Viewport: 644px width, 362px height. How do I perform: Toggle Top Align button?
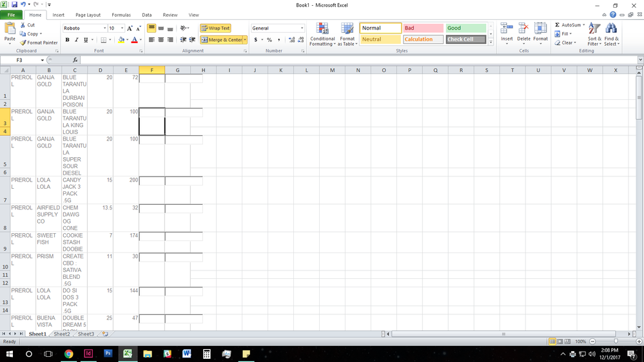click(151, 28)
